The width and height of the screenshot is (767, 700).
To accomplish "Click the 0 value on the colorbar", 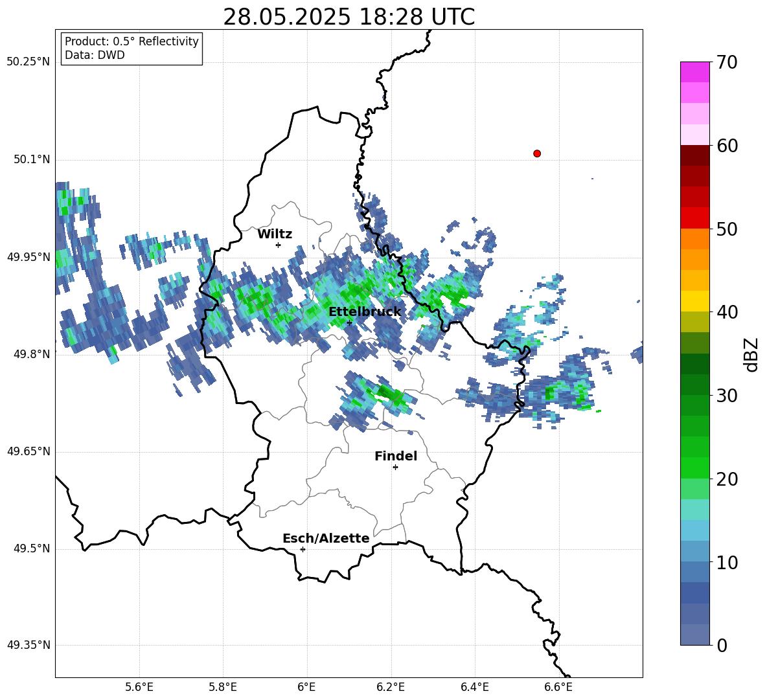I will point(722,645).
